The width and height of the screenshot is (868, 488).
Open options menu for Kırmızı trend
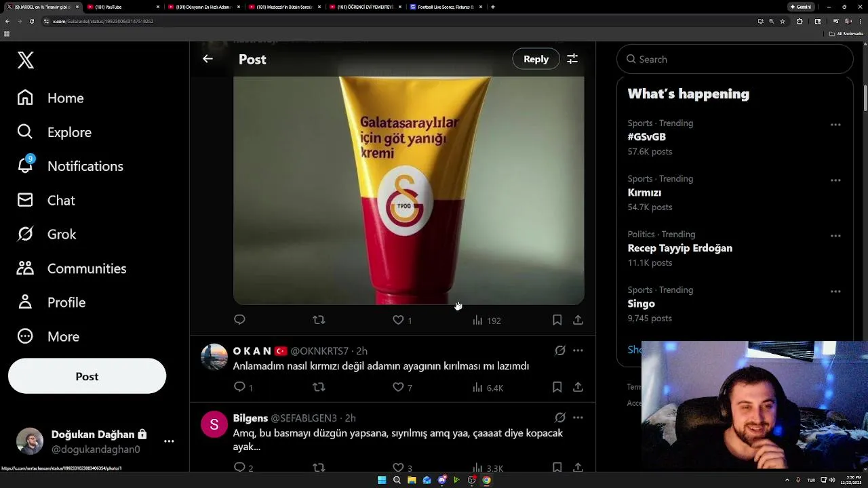click(835, 180)
